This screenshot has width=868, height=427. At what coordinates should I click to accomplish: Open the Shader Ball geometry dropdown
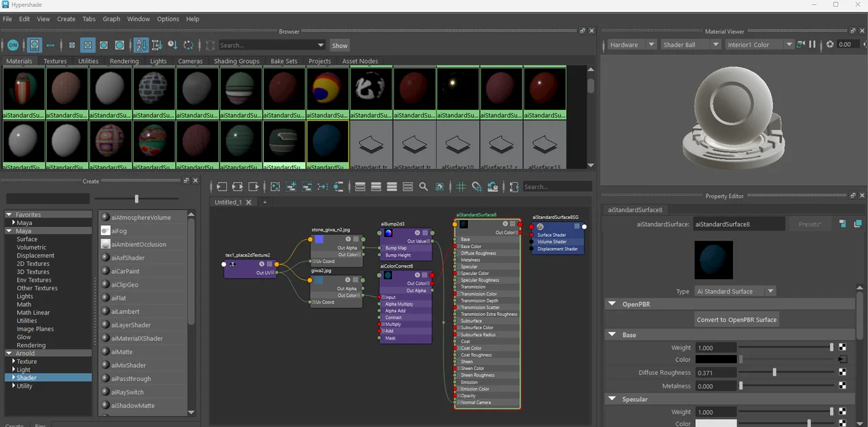point(690,45)
